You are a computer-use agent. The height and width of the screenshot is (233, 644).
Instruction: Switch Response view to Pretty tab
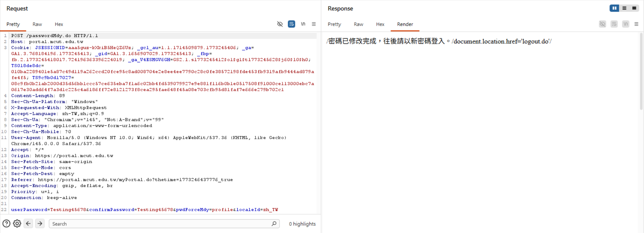[x=334, y=24]
